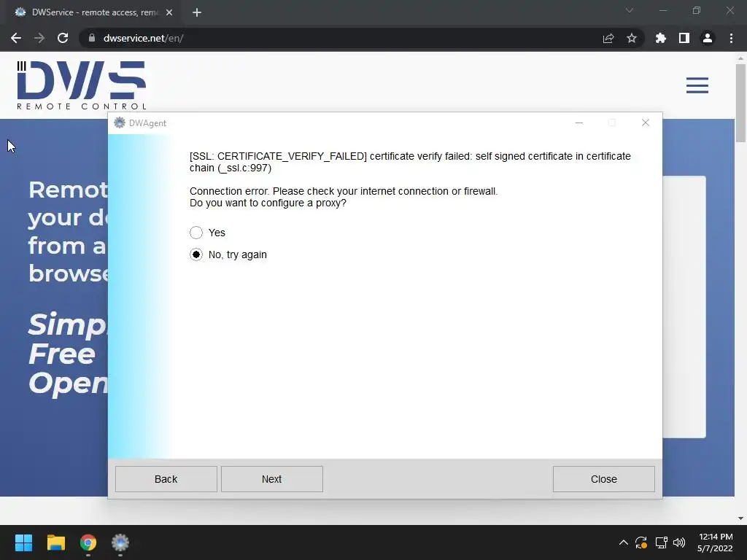Click the Back button in DWAgent

click(166, 479)
